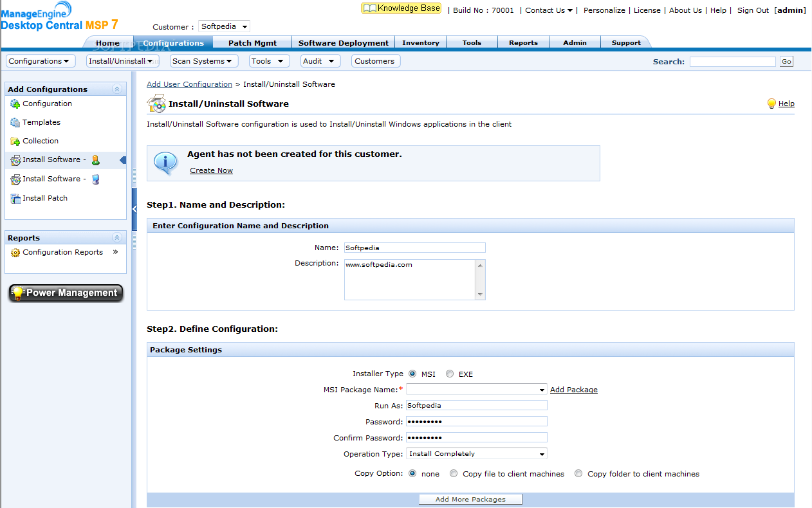Screen dimensions: 812x508
Task: Open the Customer dropdown showing Softpedia
Action: pyautogui.click(x=224, y=26)
